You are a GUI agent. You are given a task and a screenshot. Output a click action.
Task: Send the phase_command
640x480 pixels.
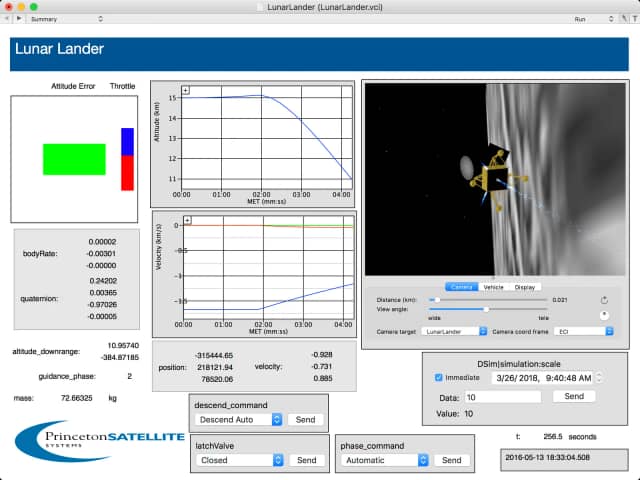(451, 460)
